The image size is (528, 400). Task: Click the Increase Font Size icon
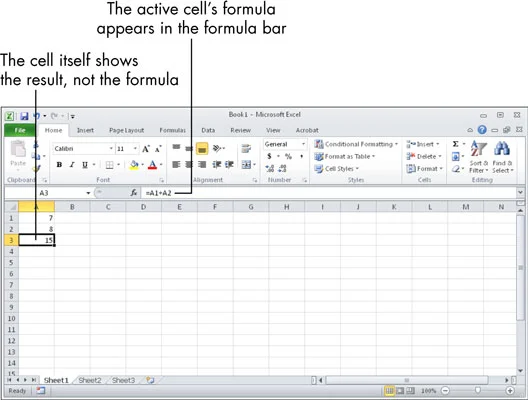[146, 148]
